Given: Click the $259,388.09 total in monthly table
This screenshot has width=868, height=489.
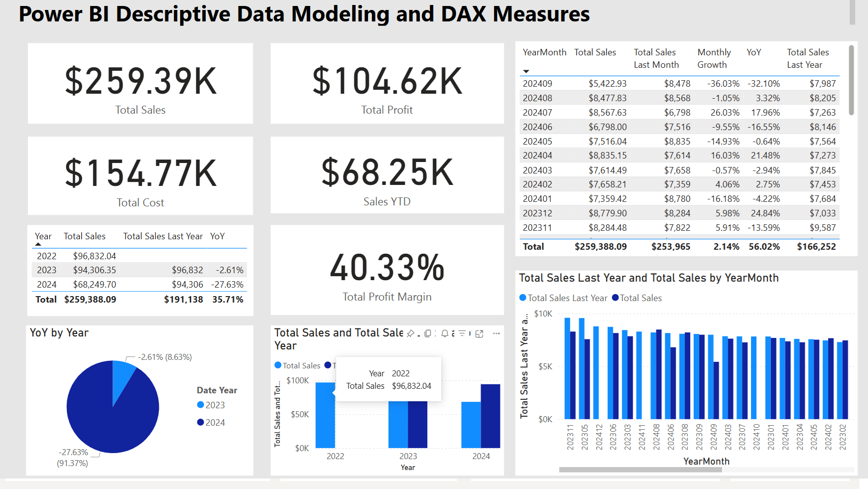Looking at the screenshot, I should pos(601,247).
